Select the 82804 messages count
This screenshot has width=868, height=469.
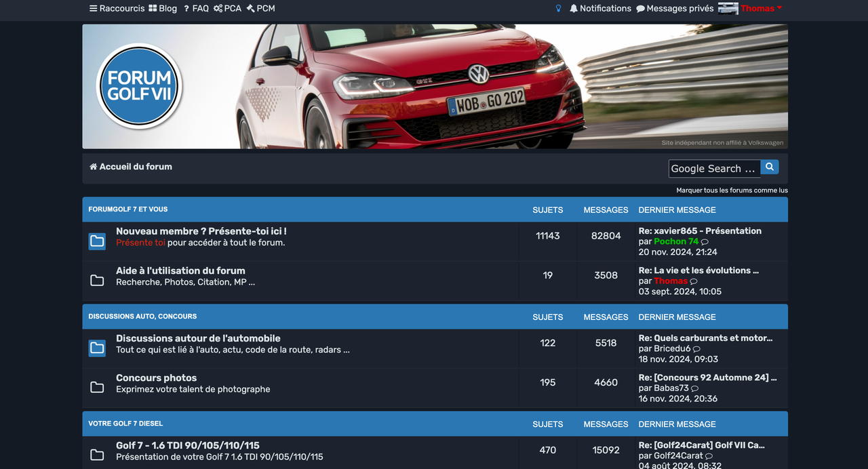click(606, 236)
